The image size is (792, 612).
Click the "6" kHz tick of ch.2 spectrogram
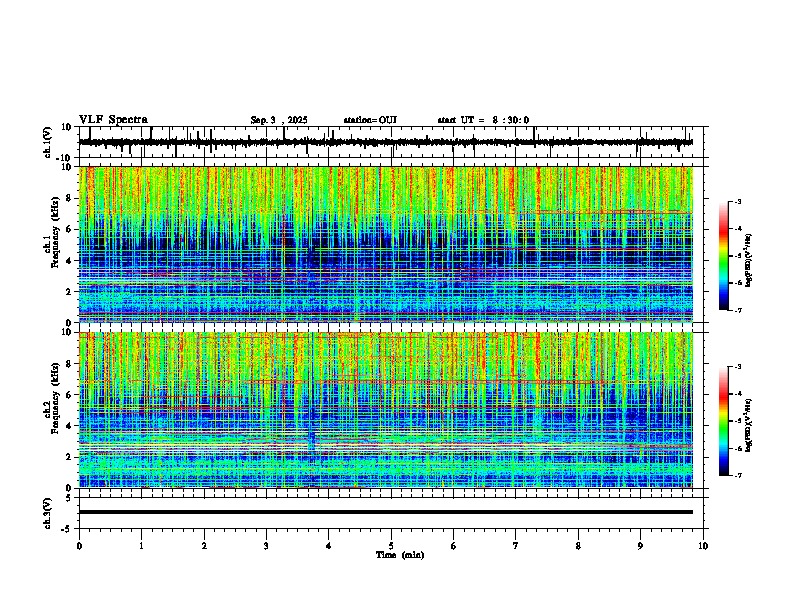pos(70,395)
